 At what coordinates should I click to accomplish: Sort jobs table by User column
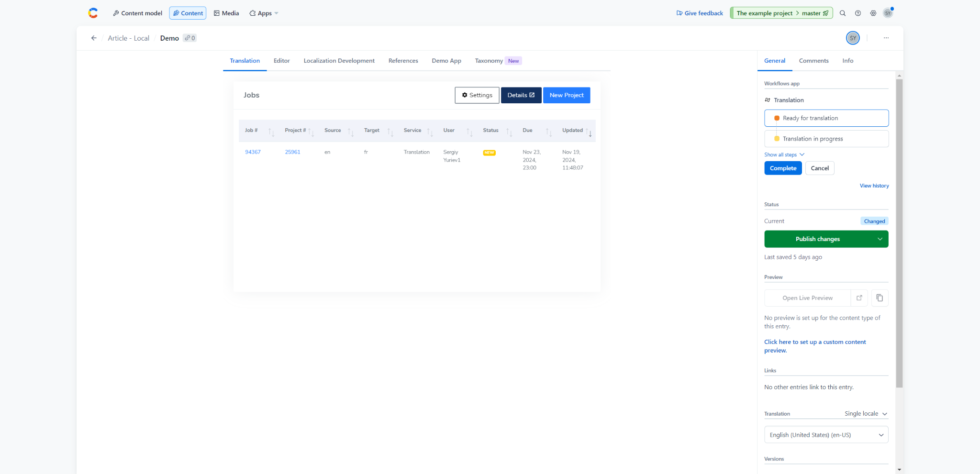pos(469,132)
